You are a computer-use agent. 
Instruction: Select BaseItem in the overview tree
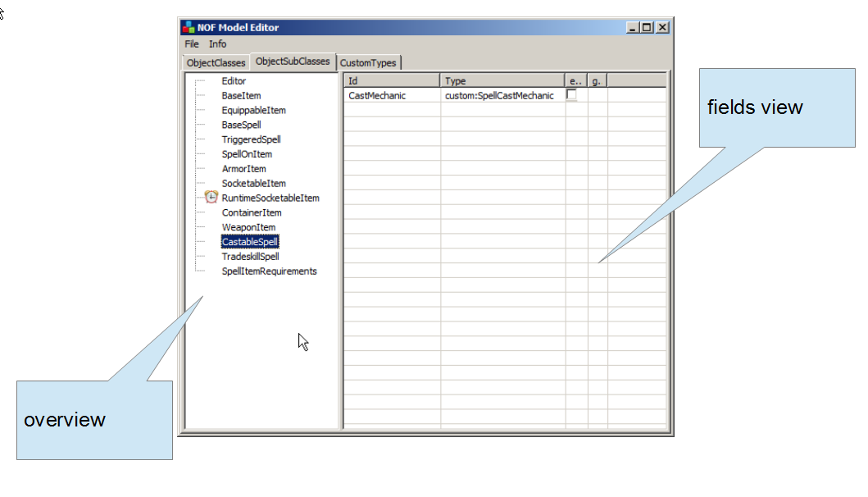tap(241, 96)
